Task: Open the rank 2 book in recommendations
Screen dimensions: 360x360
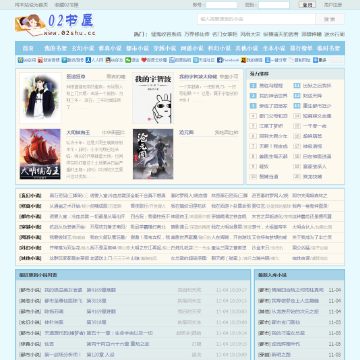Action: 273,96
